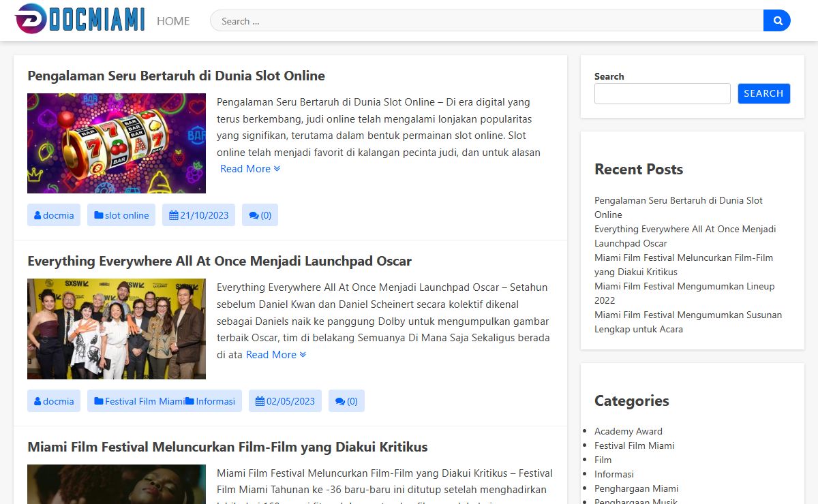818x504 pixels.
Task: Select the Penghargaan Miami category
Action: tap(637, 488)
